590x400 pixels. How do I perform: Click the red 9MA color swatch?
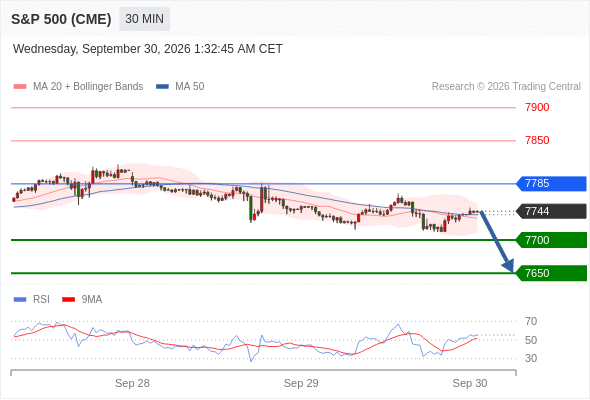pos(68,300)
